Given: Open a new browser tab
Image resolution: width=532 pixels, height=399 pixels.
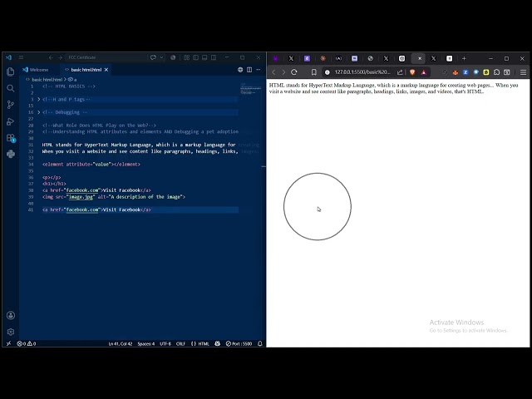Looking at the screenshot, I should pos(464,58).
